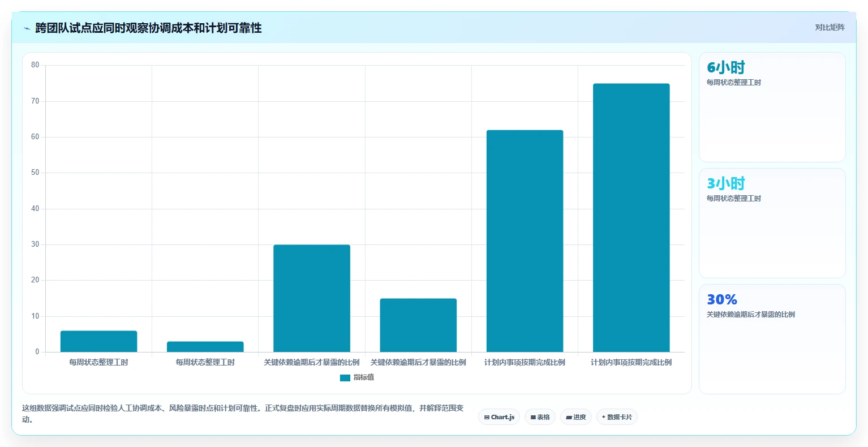
Task: Click the x-axis label beneath the 15 bar
Action: 418,362
